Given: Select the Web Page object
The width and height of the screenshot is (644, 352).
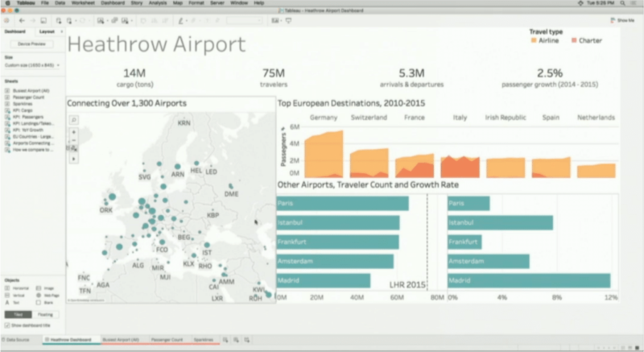Looking at the screenshot, I should (x=47, y=296).
